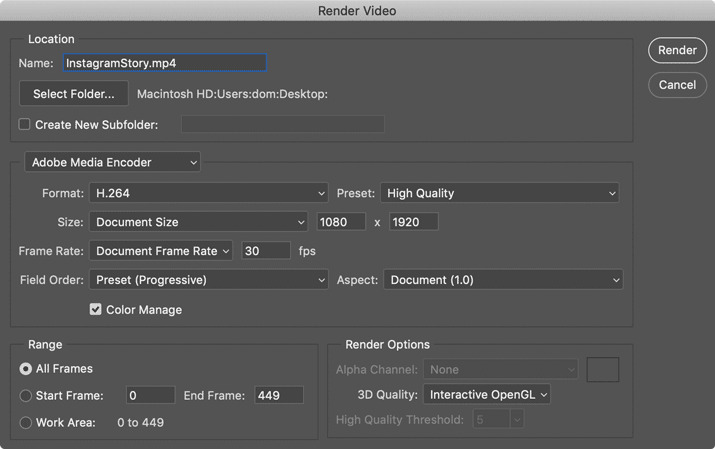This screenshot has width=715, height=449.
Task: Open the Document Size dropdown
Action: (198, 222)
